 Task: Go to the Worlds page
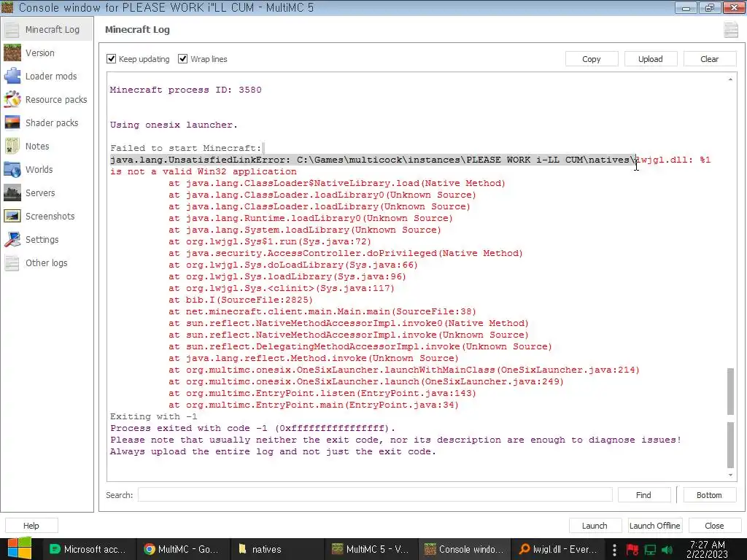47,169
